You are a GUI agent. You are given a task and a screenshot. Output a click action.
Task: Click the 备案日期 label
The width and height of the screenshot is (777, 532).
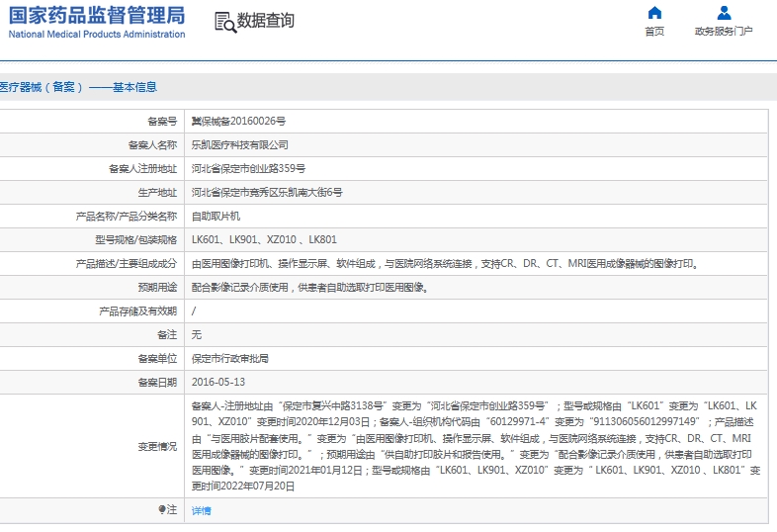[157, 383]
